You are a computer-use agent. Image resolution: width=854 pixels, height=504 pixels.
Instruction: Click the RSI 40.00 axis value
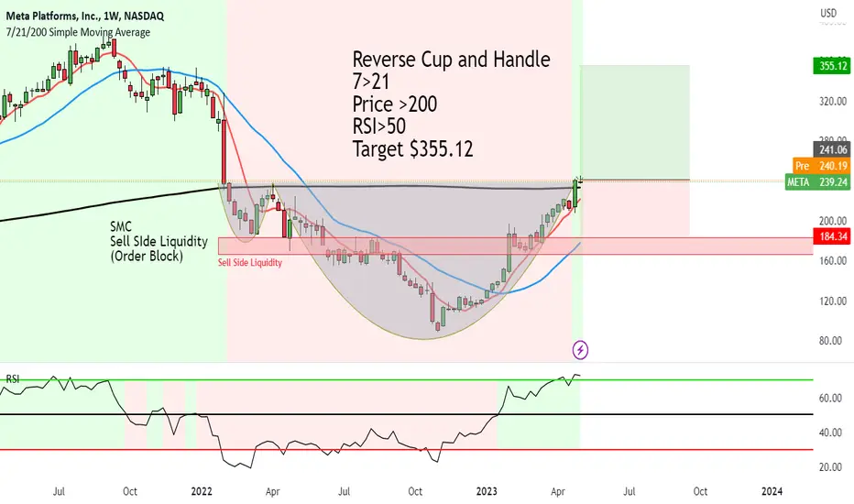pyautogui.click(x=830, y=433)
